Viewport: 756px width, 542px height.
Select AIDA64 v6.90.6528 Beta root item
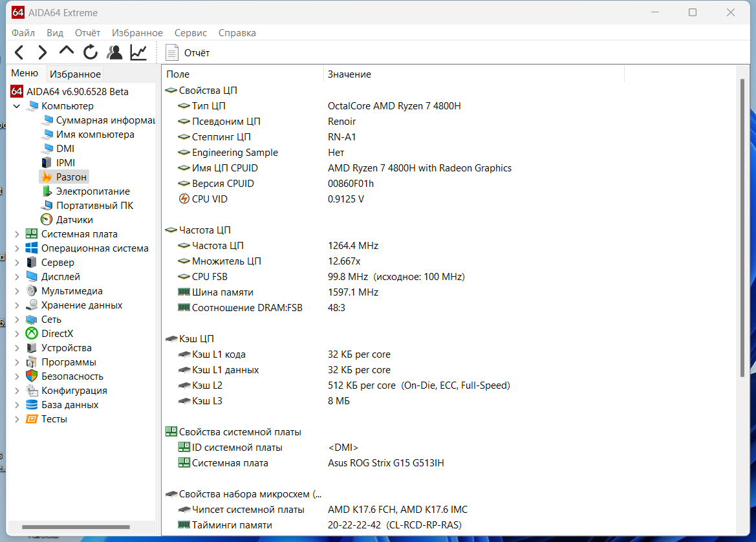[77, 91]
